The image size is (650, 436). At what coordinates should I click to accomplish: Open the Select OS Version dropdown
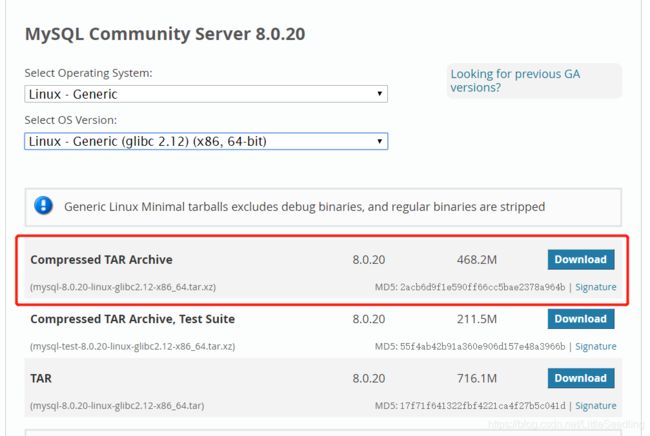pos(206,141)
